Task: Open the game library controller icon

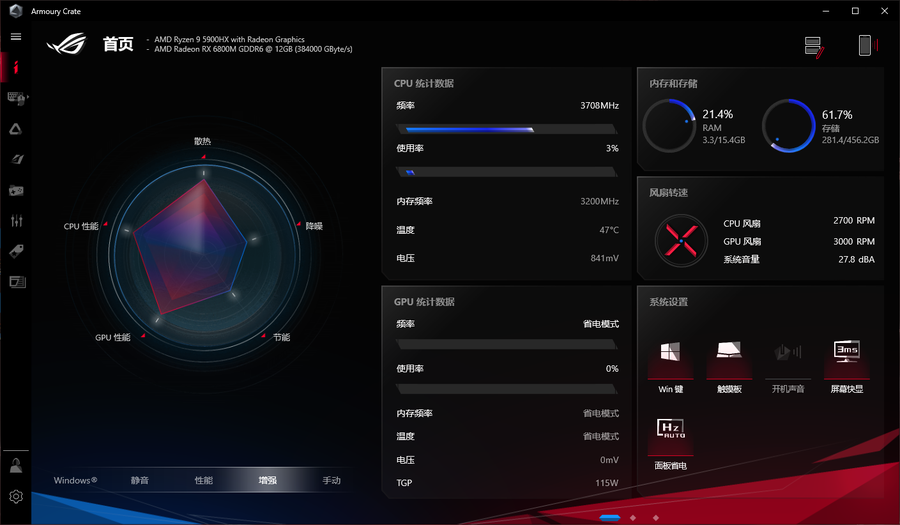Action: [x=16, y=190]
